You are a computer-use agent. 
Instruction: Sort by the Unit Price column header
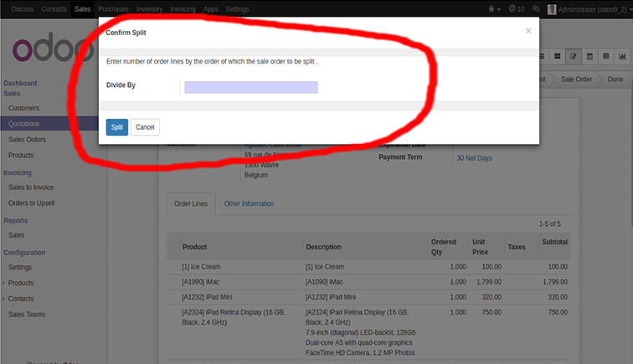tap(480, 247)
